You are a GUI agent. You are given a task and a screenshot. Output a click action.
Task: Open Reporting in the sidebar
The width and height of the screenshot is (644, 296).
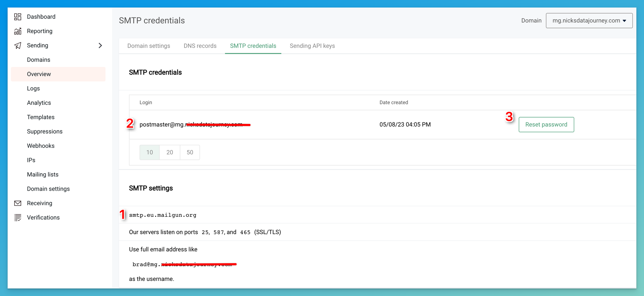[40, 31]
